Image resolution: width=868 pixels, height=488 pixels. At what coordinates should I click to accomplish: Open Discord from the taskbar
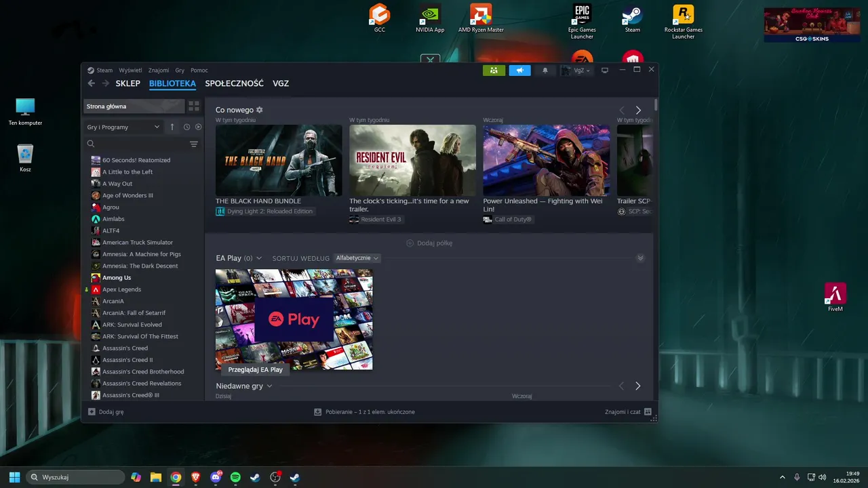216,477
